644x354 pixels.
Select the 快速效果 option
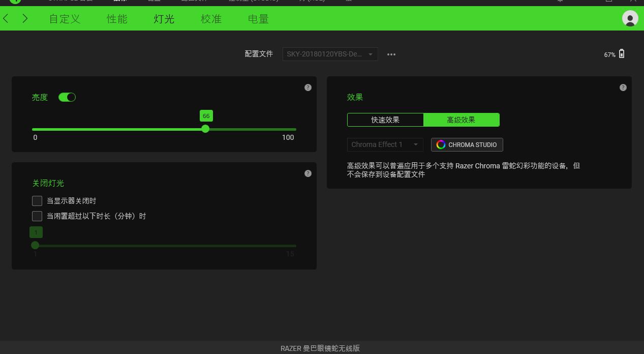tap(385, 120)
